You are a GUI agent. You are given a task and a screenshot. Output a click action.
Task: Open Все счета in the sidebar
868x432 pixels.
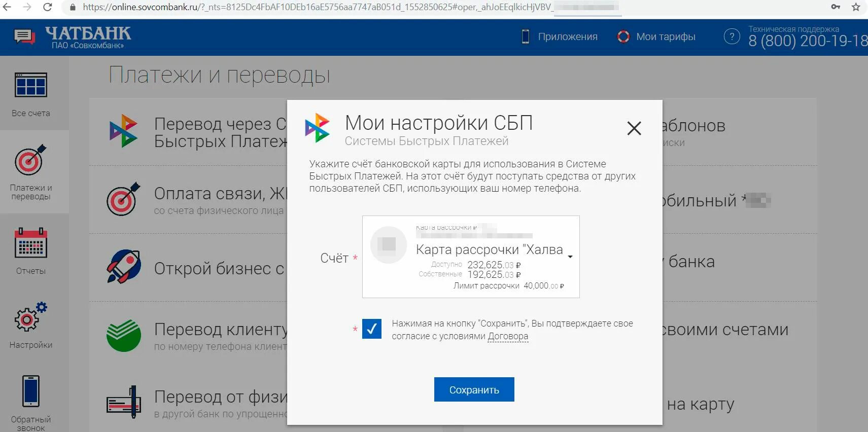(x=31, y=95)
